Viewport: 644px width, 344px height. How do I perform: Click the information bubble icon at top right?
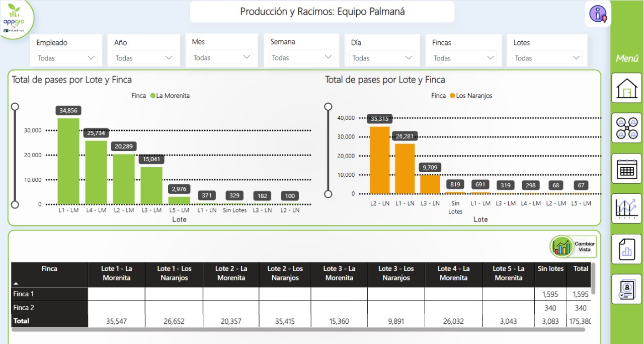coord(598,14)
